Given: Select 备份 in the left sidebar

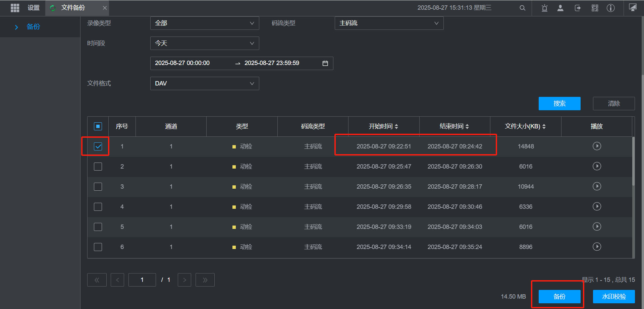Looking at the screenshot, I should 33,27.
